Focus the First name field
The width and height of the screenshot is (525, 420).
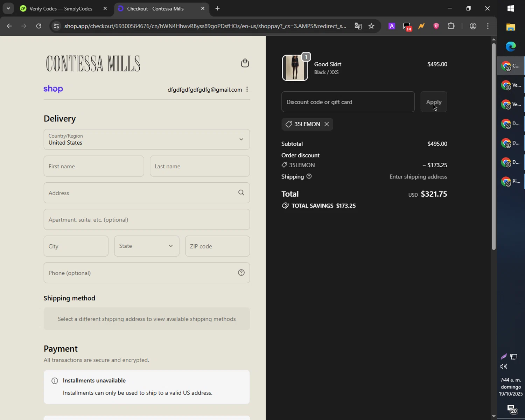coord(94,166)
